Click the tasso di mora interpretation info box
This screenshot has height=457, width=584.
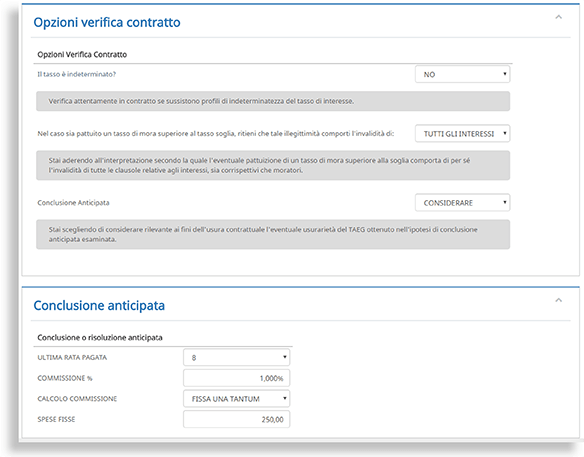pos(273,165)
